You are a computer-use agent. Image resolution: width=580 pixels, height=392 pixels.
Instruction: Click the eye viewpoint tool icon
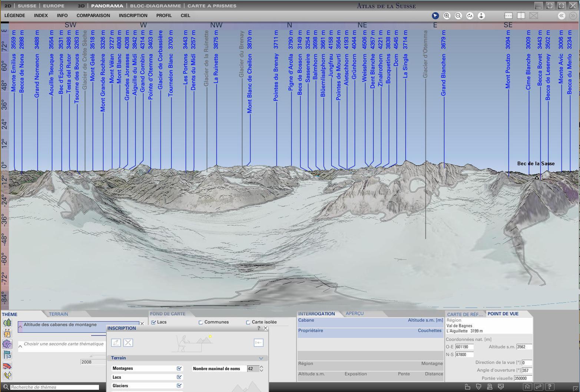pos(481,16)
